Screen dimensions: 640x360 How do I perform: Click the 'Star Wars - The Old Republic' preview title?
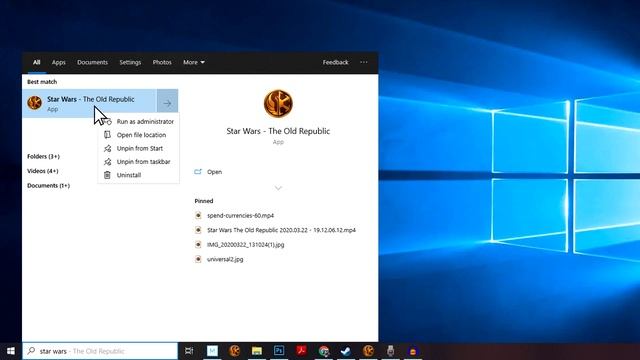pos(278,131)
